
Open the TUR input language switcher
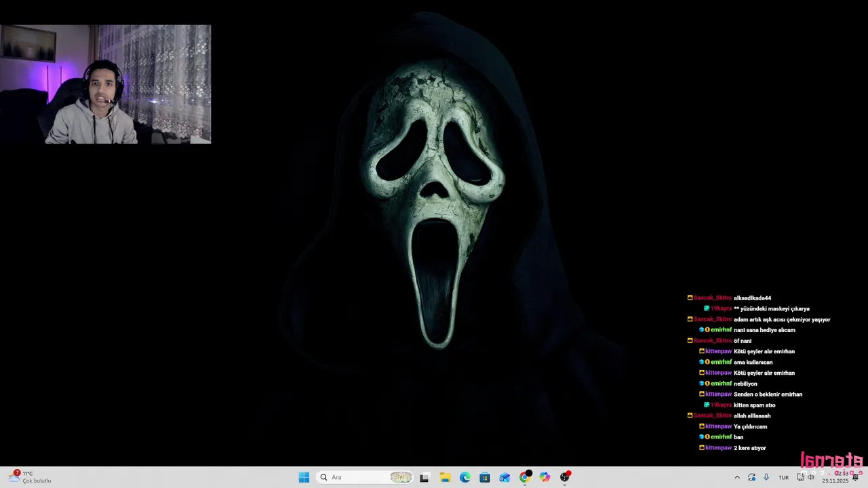coord(783,478)
